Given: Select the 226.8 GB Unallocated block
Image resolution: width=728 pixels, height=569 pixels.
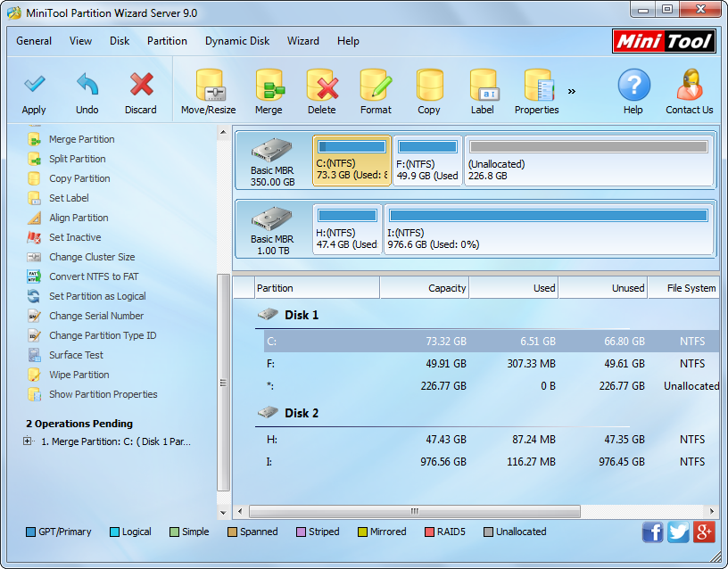Looking at the screenshot, I should pos(589,161).
